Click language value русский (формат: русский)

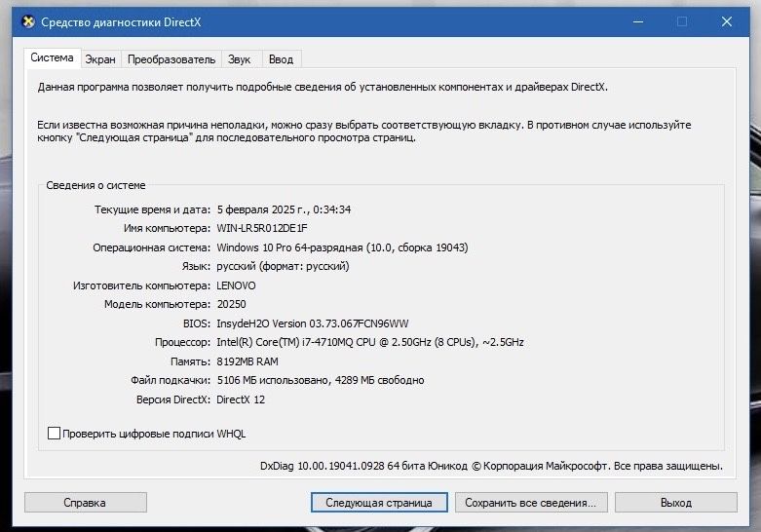point(283,266)
